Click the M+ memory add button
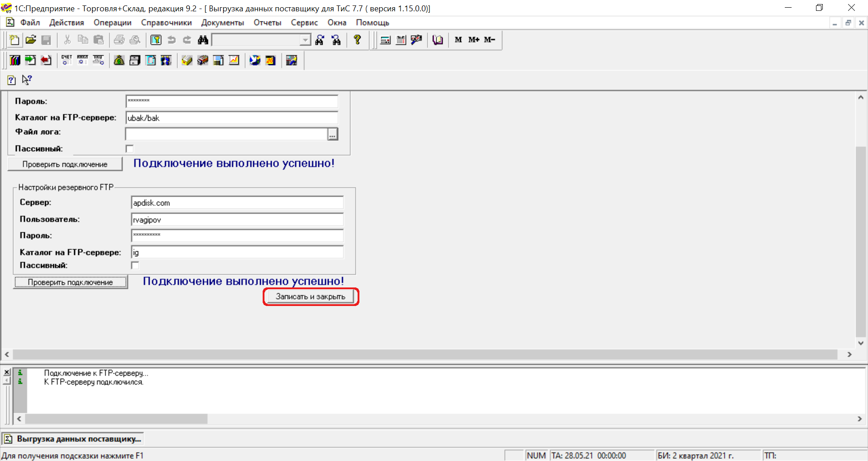Image resolution: width=868 pixels, height=461 pixels. point(474,40)
